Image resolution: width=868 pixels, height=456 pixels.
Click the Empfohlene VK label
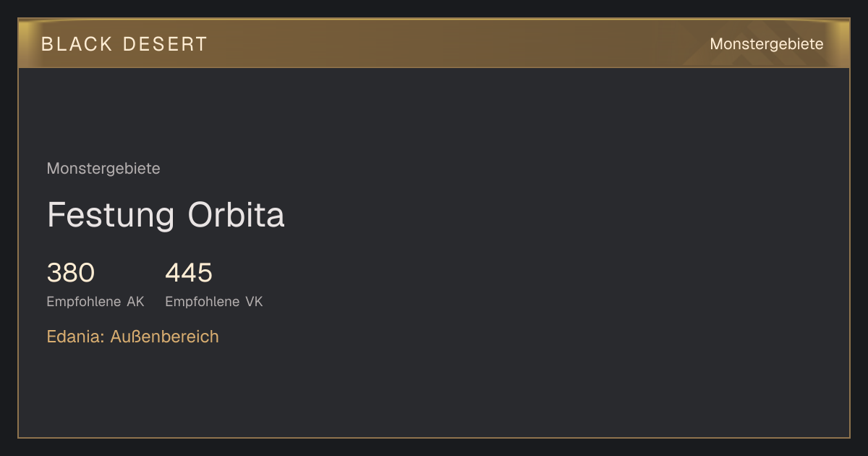[x=214, y=302]
